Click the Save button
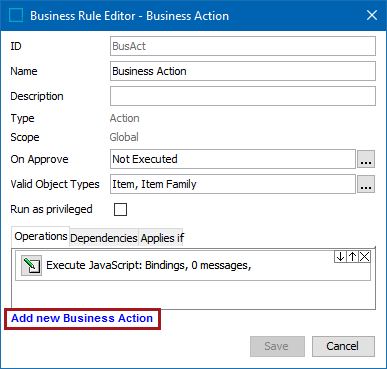 click(277, 346)
